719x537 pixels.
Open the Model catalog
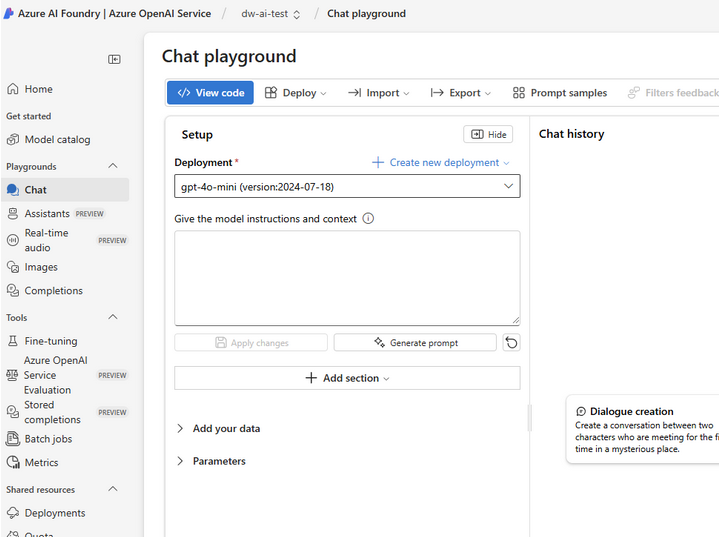pos(49,139)
